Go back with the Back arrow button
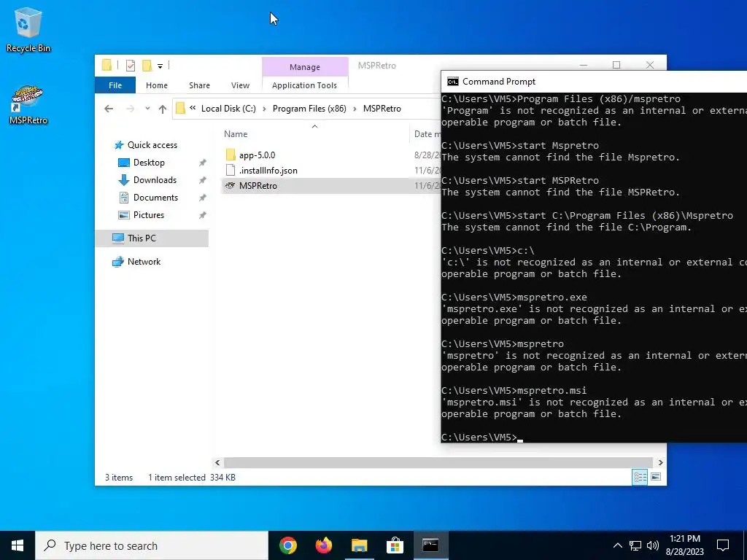Image resolution: width=747 pixels, height=560 pixels. point(109,109)
